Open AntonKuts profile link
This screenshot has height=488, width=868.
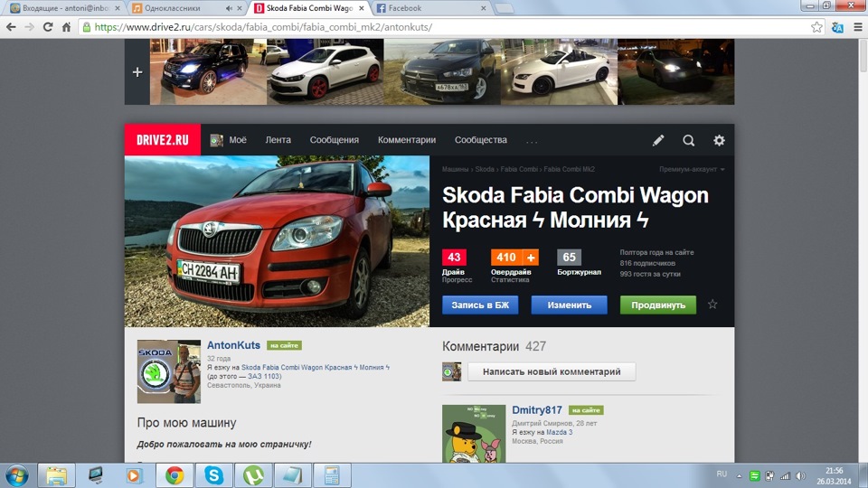click(x=233, y=345)
